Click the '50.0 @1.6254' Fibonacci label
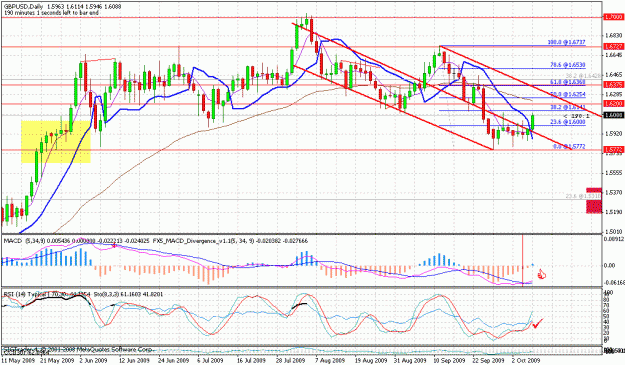Viewport: 625px width, 365px height. click(568, 94)
